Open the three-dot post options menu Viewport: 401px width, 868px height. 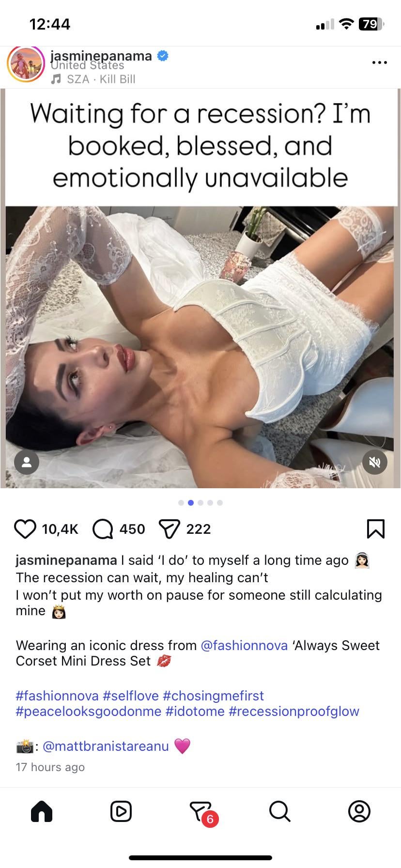point(379,62)
